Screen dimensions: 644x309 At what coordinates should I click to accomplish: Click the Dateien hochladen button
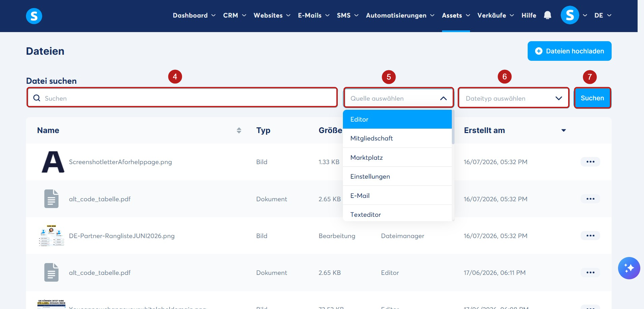tap(569, 51)
